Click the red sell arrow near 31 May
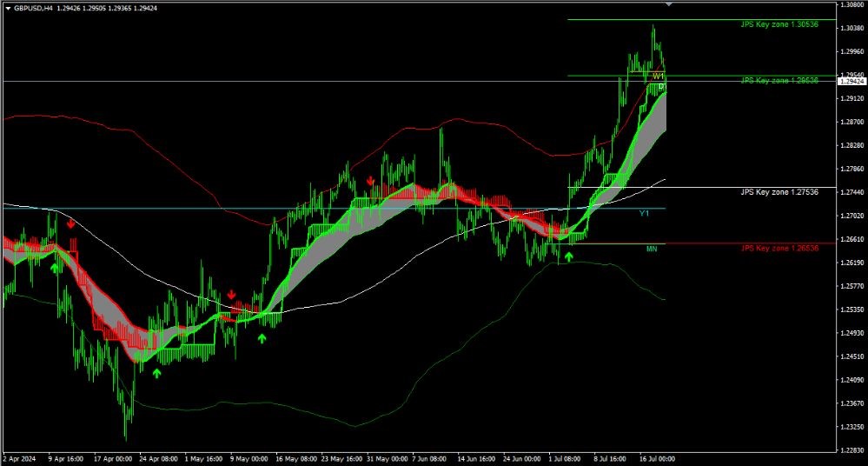This screenshot has width=868, height=466. (x=370, y=181)
